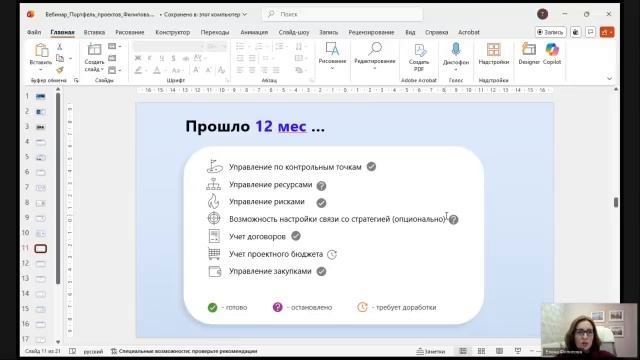Open the Designer pane icon
The image size is (640, 360).
(x=529, y=50)
